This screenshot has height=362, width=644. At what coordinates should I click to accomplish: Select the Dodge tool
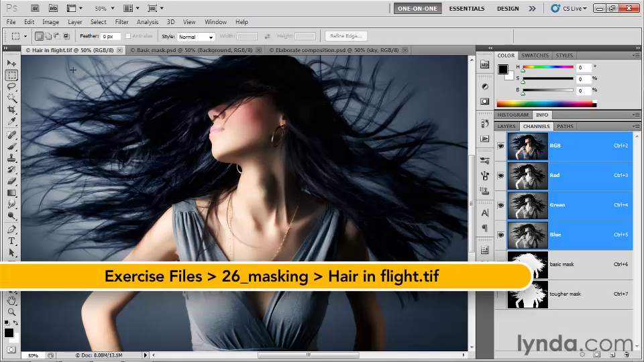click(11, 215)
